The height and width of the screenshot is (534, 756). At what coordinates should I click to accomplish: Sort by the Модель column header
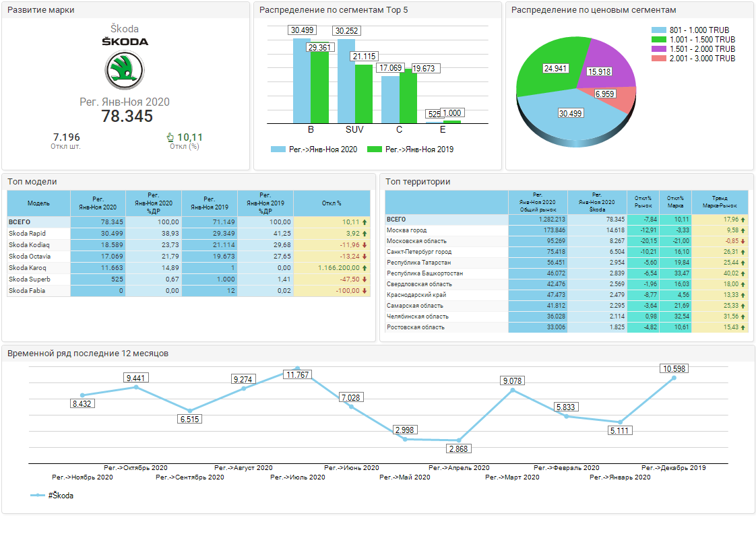38,203
